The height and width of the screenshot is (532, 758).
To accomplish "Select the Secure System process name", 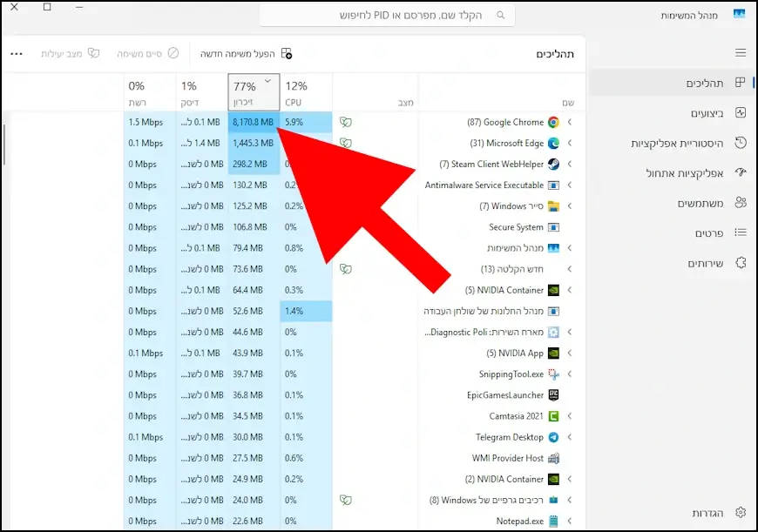I will [516, 227].
